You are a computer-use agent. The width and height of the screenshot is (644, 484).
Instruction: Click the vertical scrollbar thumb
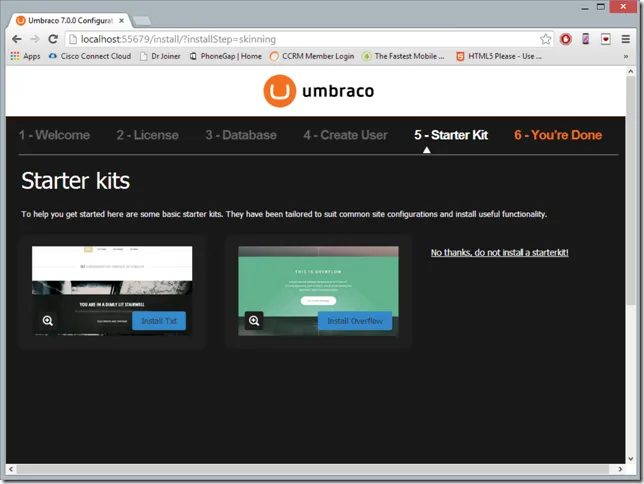point(631,191)
